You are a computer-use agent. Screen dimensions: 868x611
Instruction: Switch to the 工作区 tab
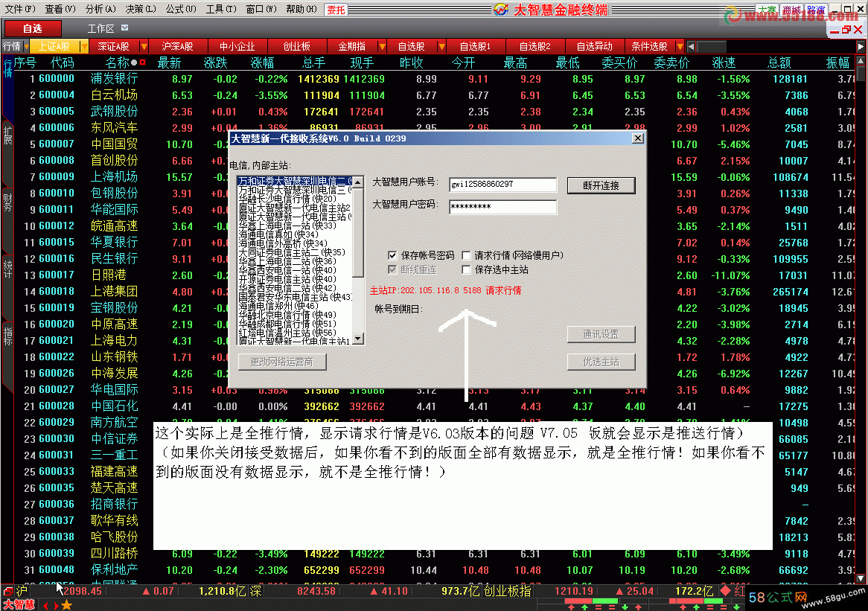[100, 28]
